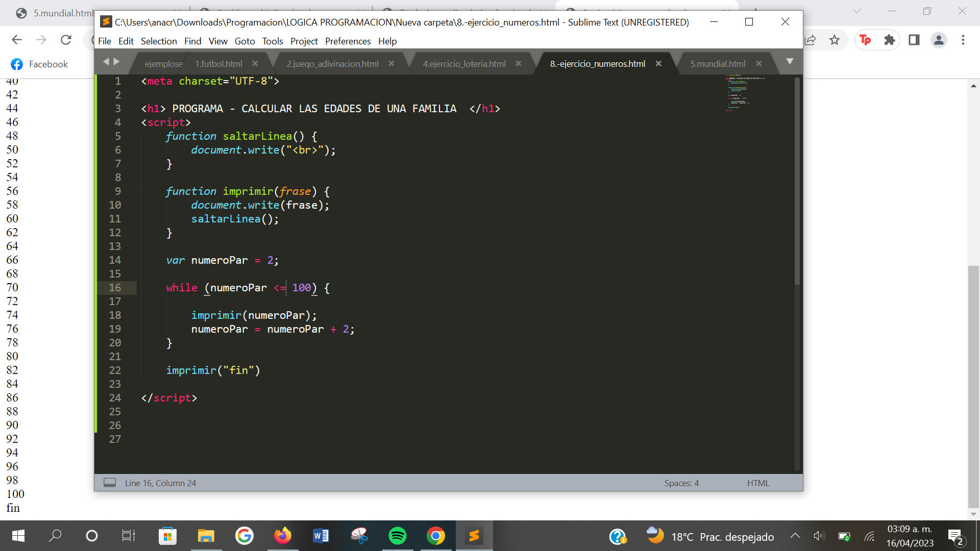Close the 1.futbol.html tab
The width and height of the screenshot is (980, 551).
(255, 63)
